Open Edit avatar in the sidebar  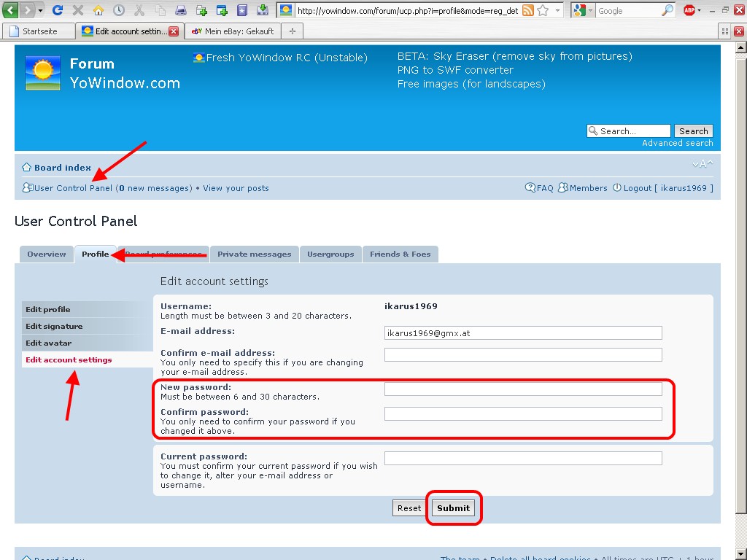47,343
